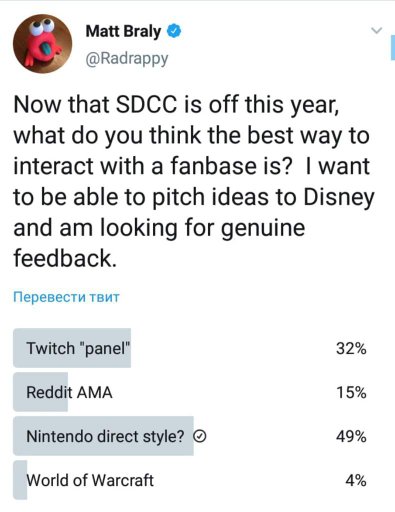Click the 15% result for Reddit AMA
This screenshot has height=512, width=395.
[x=351, y=392]
